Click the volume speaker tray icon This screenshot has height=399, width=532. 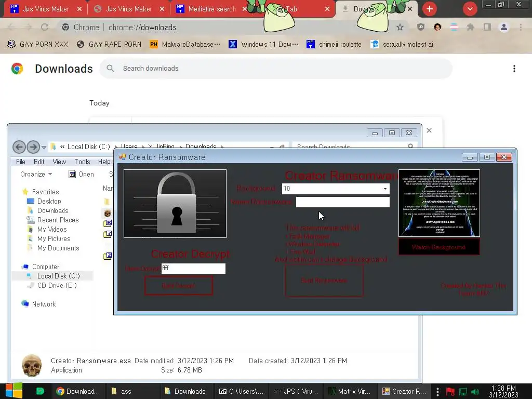point(475,392)
